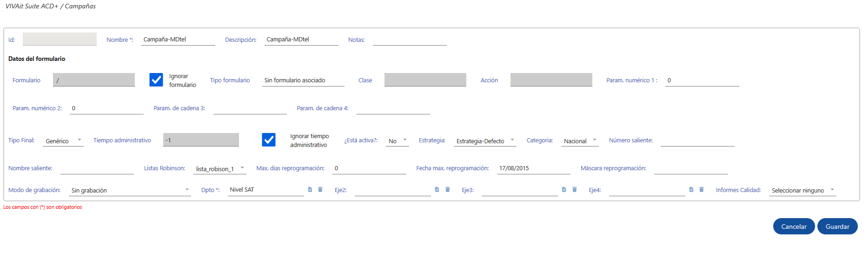Open the Estrategia dropdown list
The width and height of the screenshot is (868, 253).
click(x=485, y=140)
